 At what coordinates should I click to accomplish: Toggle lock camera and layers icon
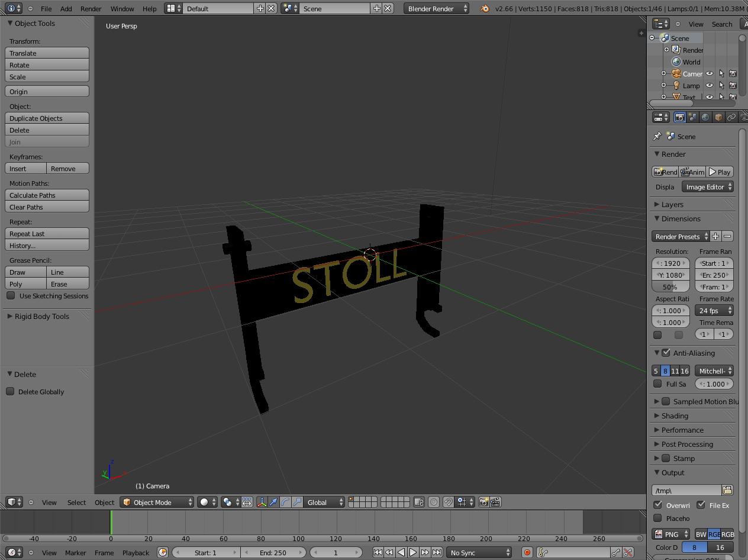tap(418, 502)
